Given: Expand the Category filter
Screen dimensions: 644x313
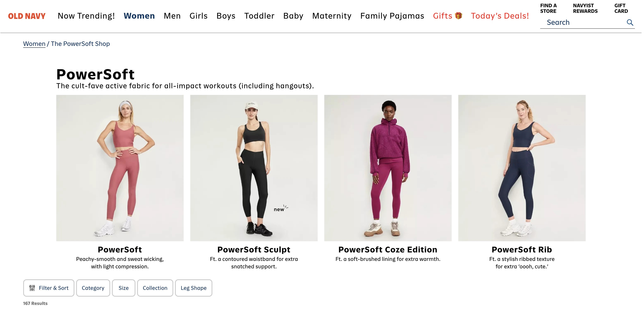Looking at the screenshot, I should pyautogui.click(x=93, y=288).
